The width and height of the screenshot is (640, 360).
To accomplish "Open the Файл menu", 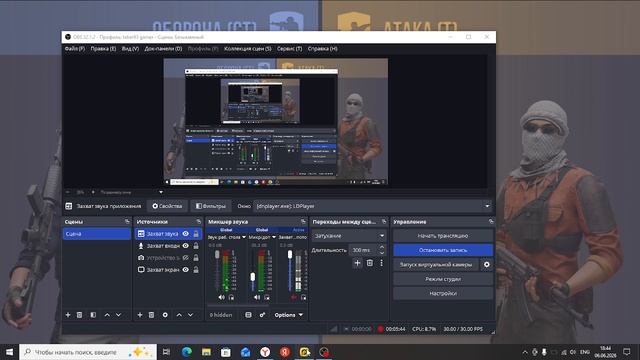I will (x=74, y=49).
